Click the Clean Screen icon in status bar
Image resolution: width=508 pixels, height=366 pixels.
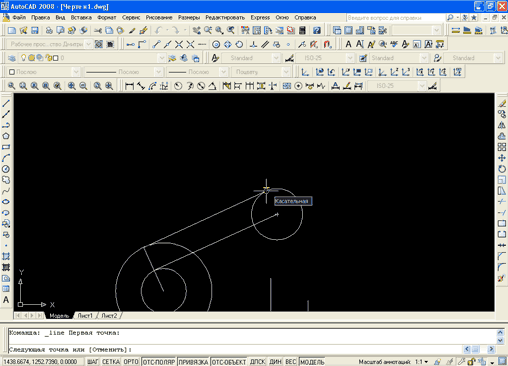click(502, 361)
